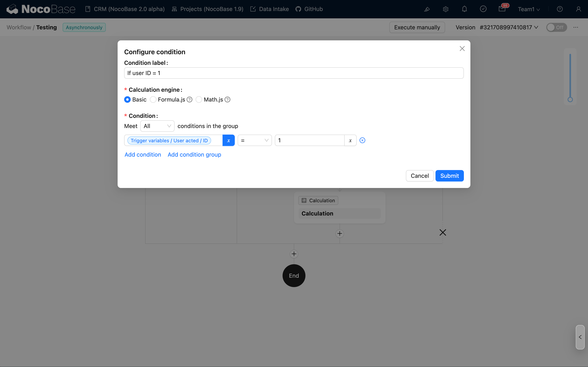Open the notifications bell icon
Viewport: 588px width, 367px height.
pos(464,9)
